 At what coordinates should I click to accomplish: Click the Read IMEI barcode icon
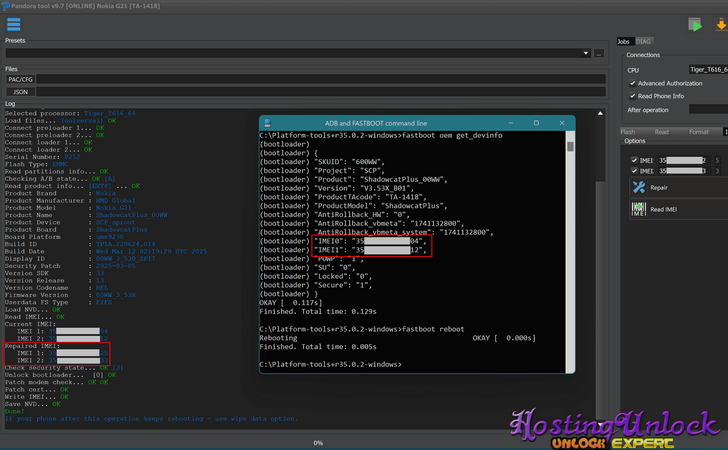pos(637,209)
